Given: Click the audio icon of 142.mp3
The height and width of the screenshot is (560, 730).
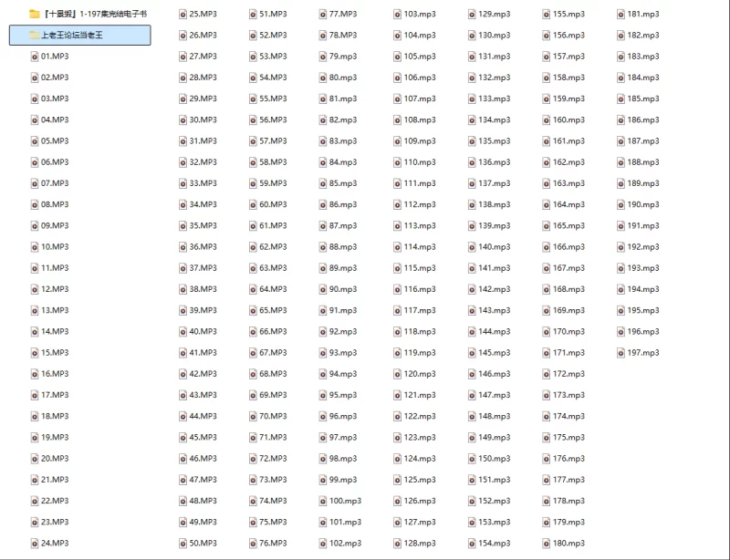Looking at the screenshot, I should pos(472,289).
